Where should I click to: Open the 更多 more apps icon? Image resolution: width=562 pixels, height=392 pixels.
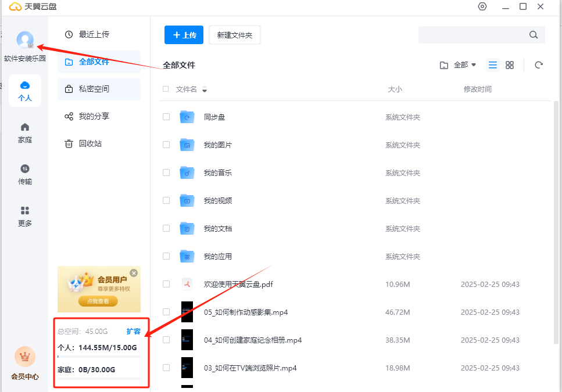pos(25,215)
